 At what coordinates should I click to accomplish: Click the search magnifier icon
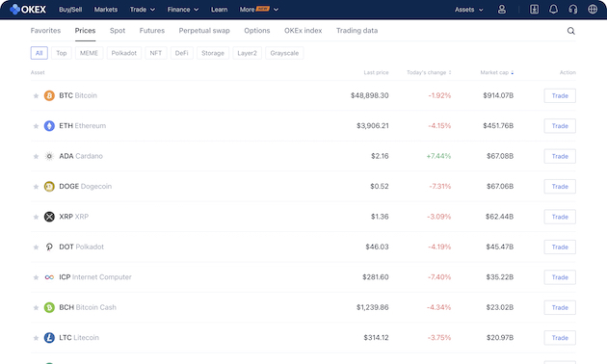point(571,31)
